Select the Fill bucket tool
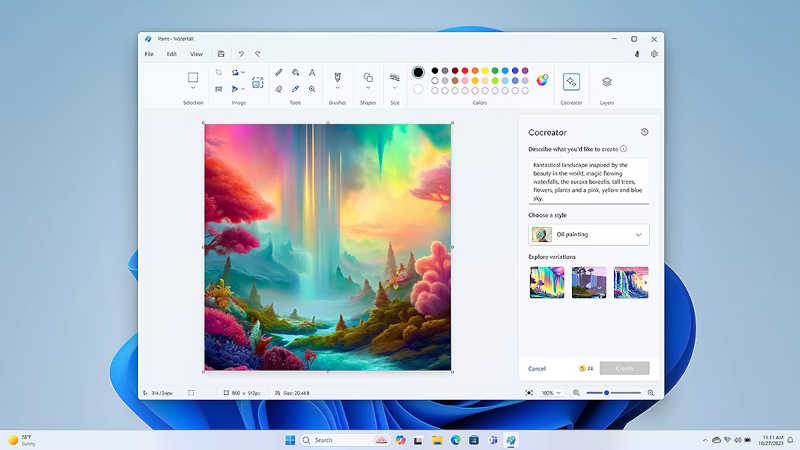The image size is (800, 450). [295, 72]
